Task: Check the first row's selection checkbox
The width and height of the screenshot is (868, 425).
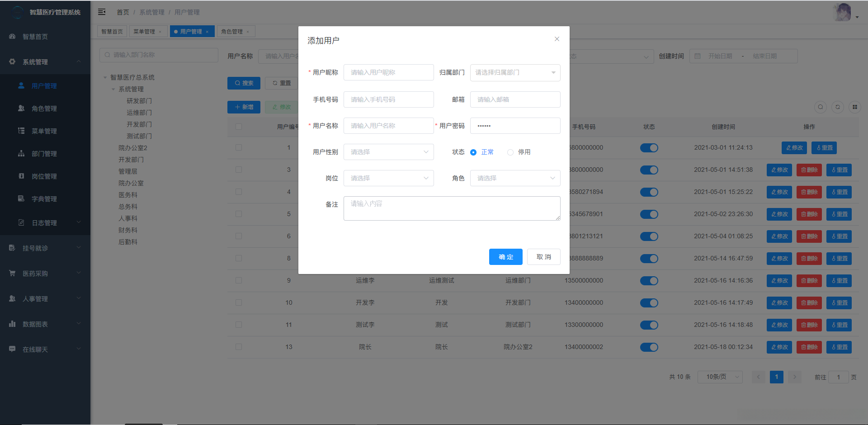Action: pyautogui.click(x=239, y=147)
